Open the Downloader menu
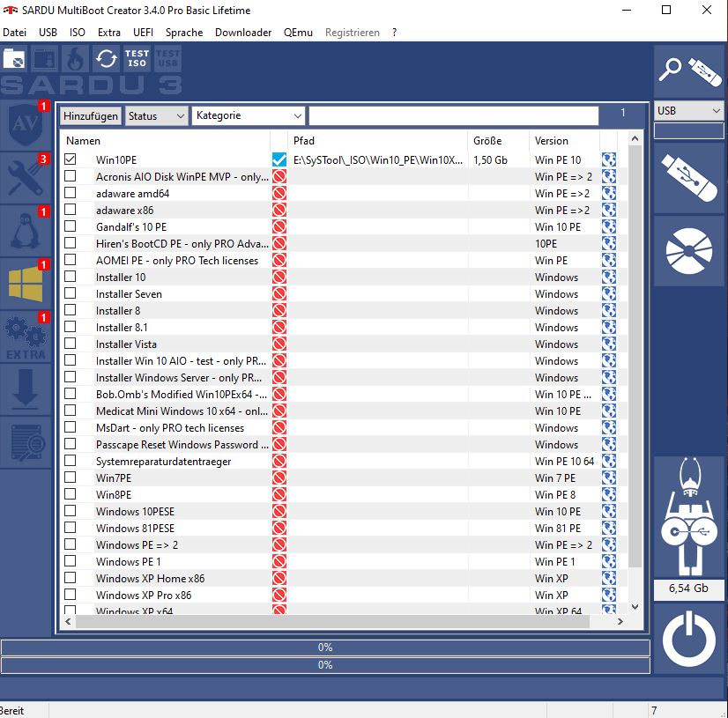This screenshot has width=728, height=718. coord(243,33)
